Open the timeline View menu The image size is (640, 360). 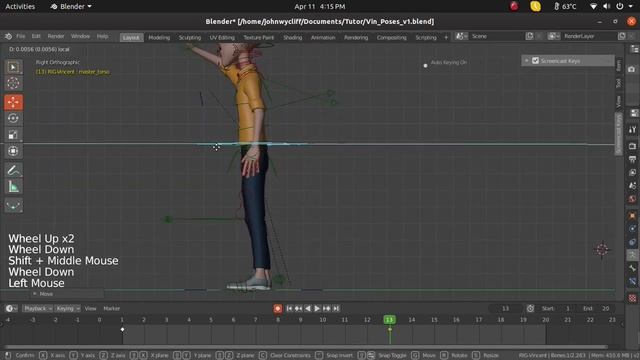click(91, 309)
